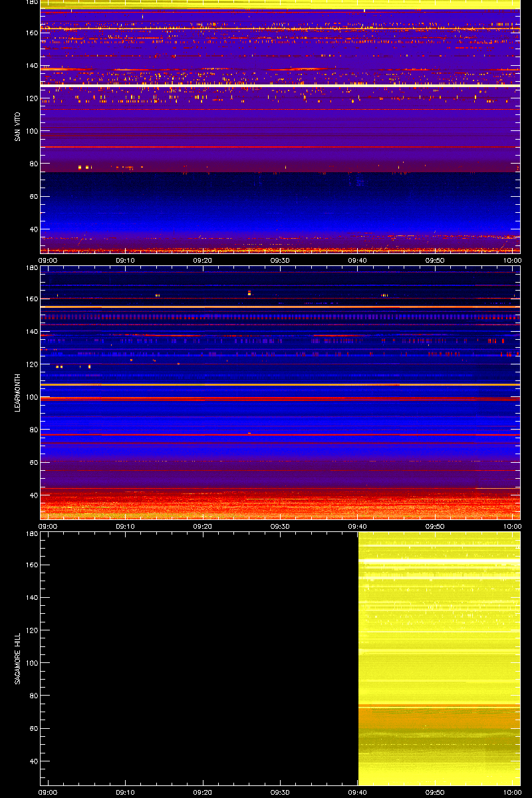Pick the 09:10 time label under Sagamore Hill plot
The height and width of the screenshot is (798, 532).
(125, 792)
